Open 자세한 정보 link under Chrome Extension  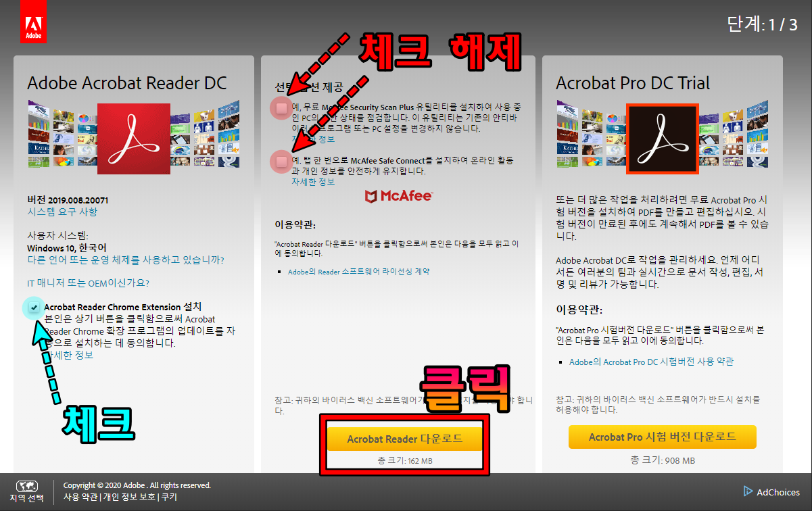pyautogui.click(x=70, y=355)
